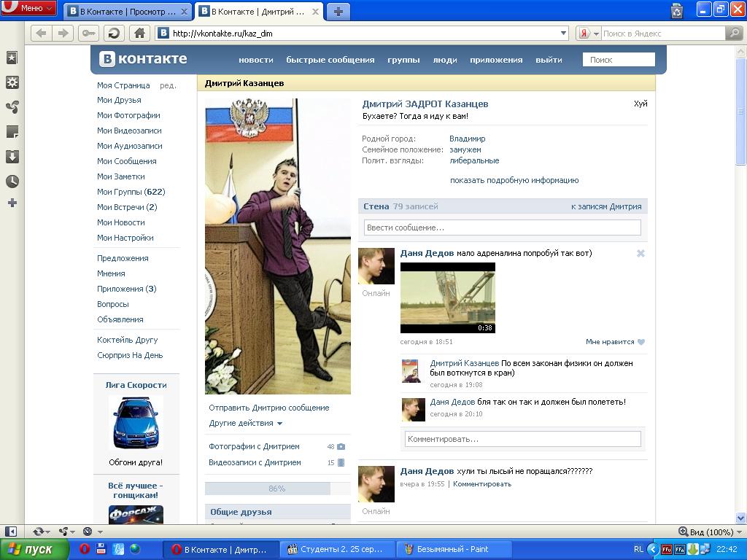Viewport: 747px width, 560px height.
Task: Click показать подробную информацию link
Action: pos(514,181)
